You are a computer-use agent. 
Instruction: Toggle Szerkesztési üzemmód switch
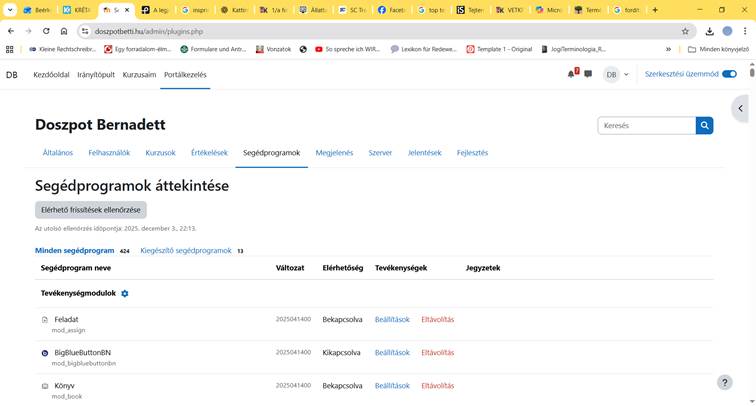pos(729,74)
